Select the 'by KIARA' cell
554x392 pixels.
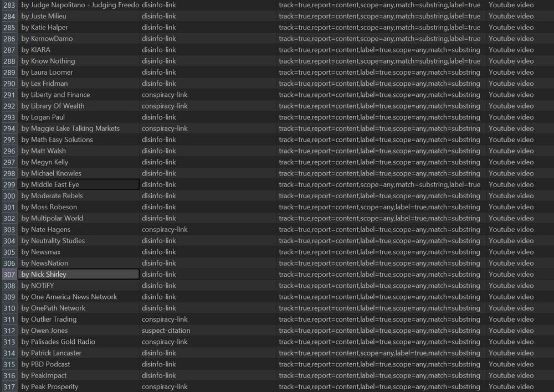(79, 50)
